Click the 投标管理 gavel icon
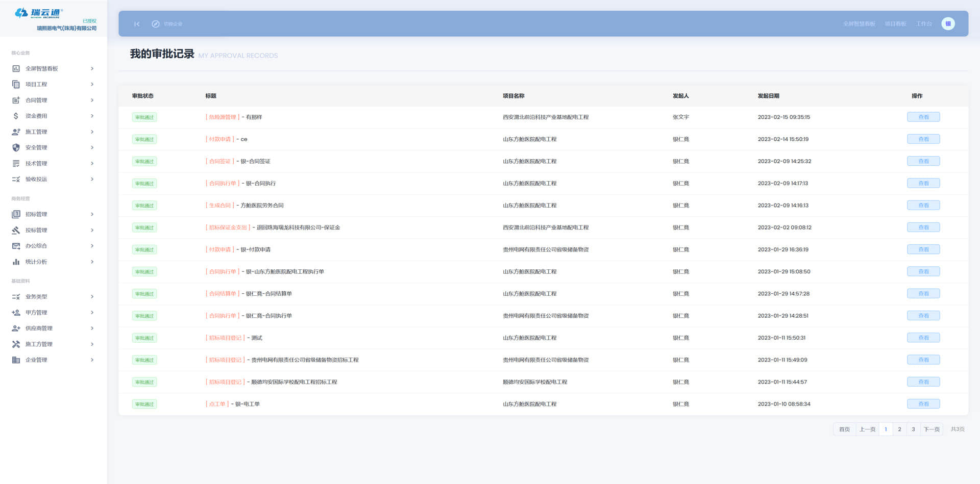 tap(16, 230)
